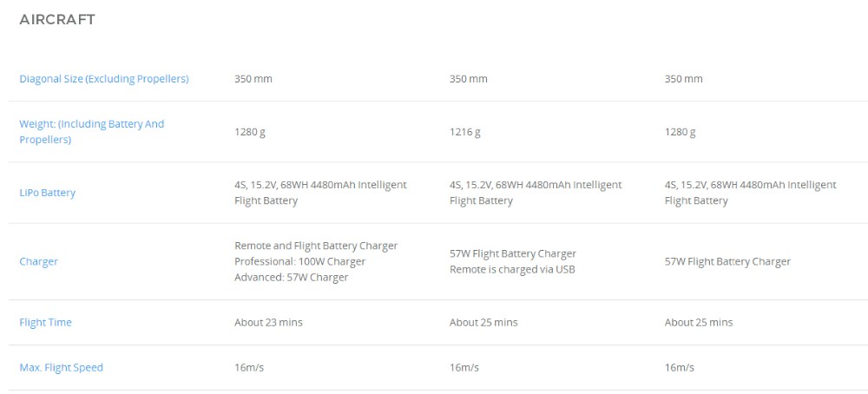The height and width of the screenshot is (394, 868).
Task: Select the Remote and Flight Battery Charger line
Action: pos(316,246)
